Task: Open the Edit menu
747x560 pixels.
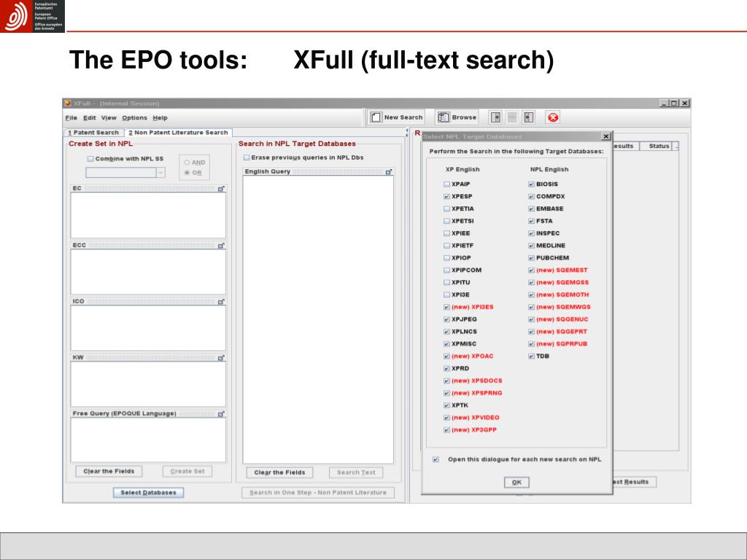Action: (x=89, y=117)
